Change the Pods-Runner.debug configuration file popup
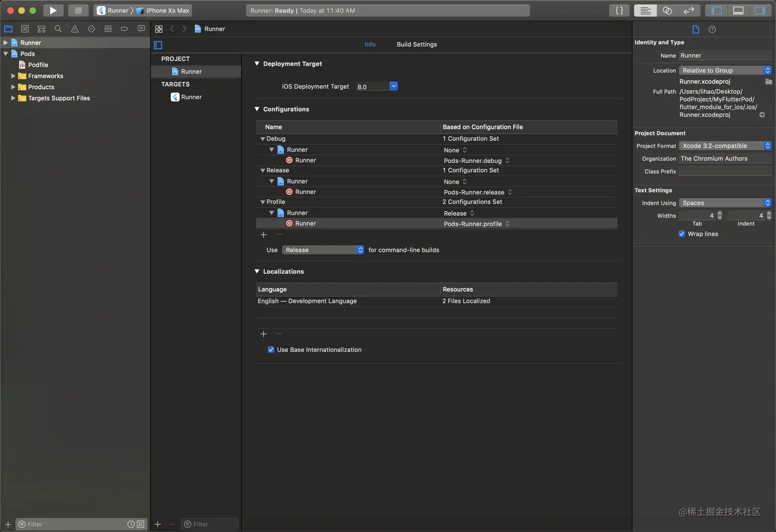776x532 pixels. point(477,161)
